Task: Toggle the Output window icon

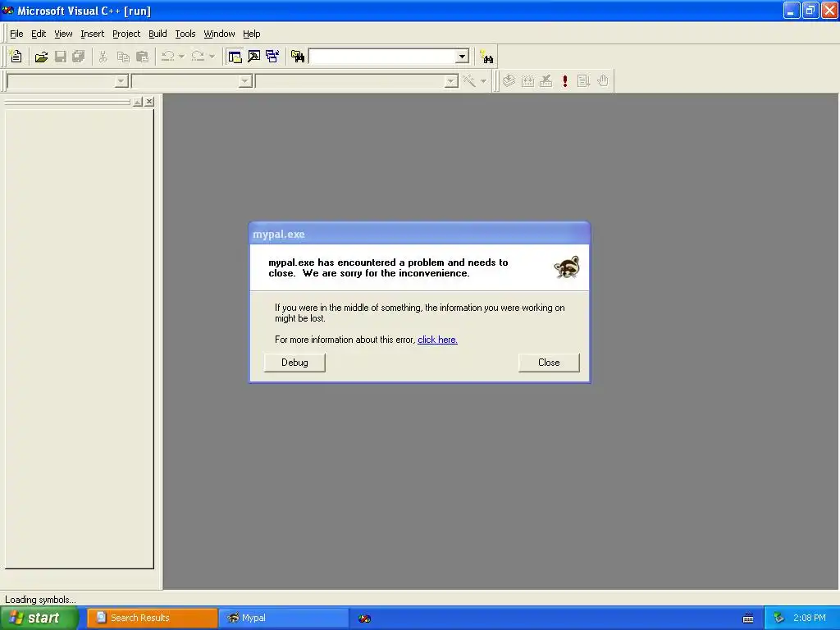Action: pos(254,57)
